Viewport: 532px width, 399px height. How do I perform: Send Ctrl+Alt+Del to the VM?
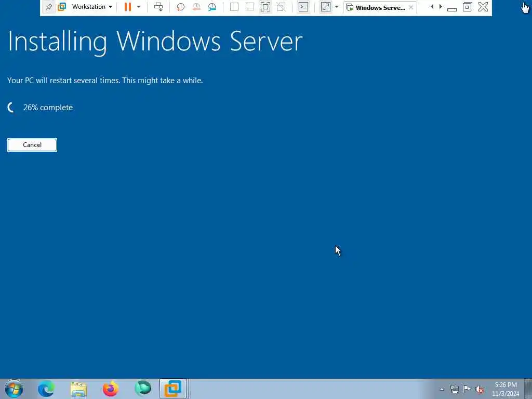[x=158, y=7]
